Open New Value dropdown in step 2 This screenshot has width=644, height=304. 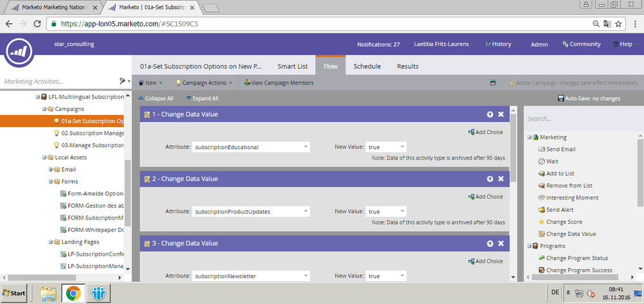click(x=401, y=212)
